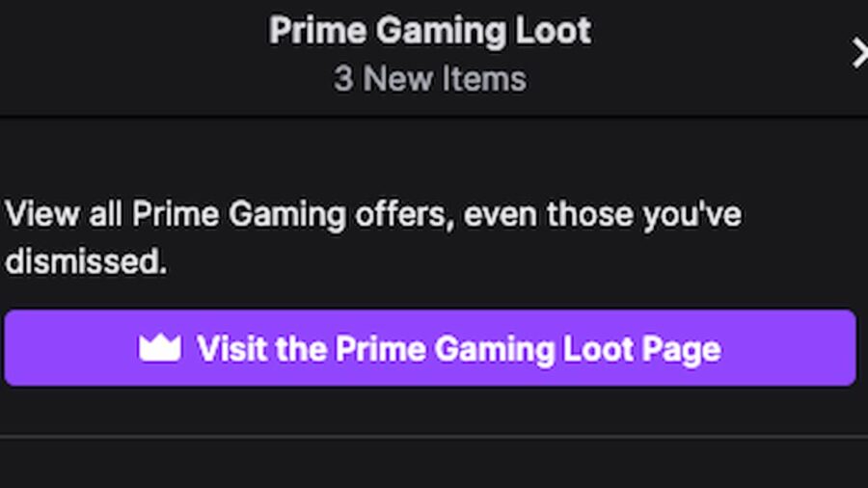The width and height of the screenshot is (868, 488).
Task: Close the Prime Gaming Loot panel
Action: (x=859, y=53)
